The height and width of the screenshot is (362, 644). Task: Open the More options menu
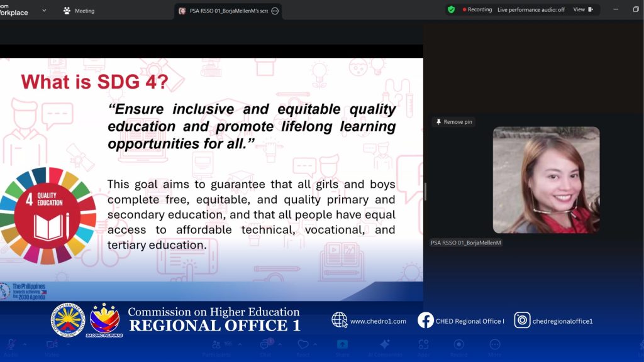pyautogui.click(x=495, y=344)
